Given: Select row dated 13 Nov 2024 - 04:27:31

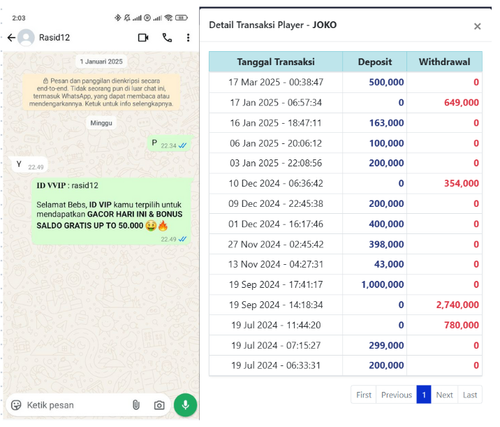Looking at the screenshot, I should coord(346,264).
